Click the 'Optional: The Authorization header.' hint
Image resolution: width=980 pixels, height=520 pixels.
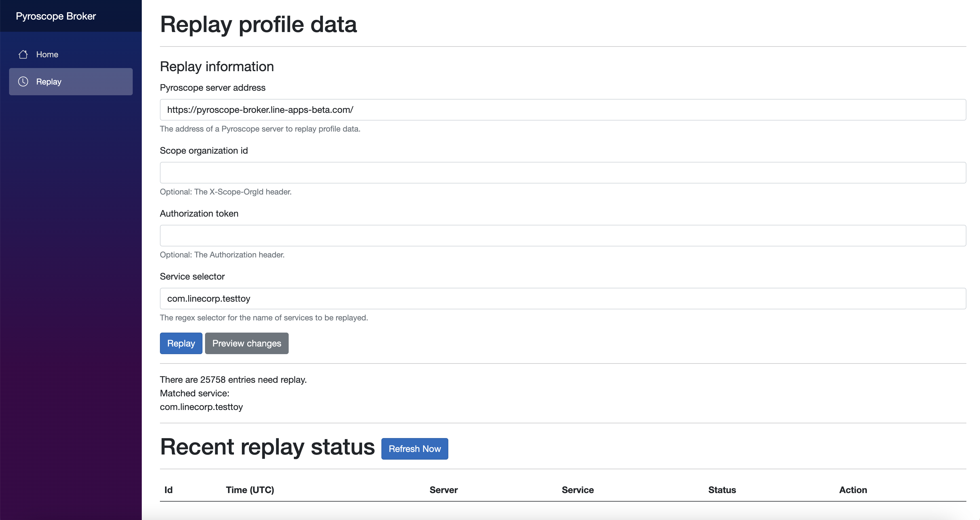click(222, 255)
